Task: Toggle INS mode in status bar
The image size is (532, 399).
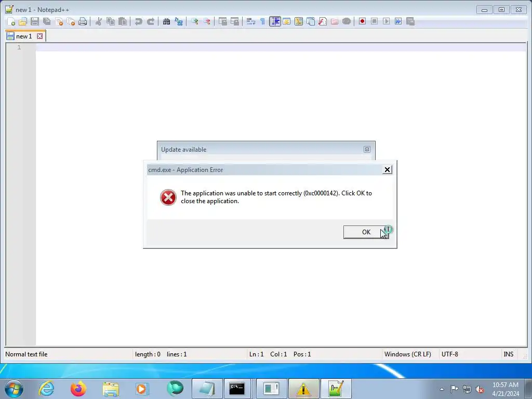Action: coord(508,354)
